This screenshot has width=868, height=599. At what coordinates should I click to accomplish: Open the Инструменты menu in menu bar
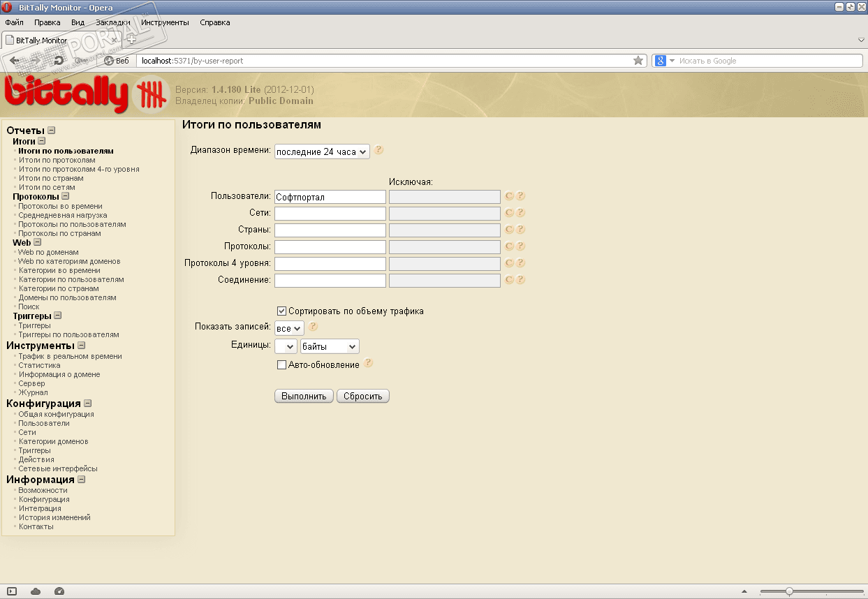[165, 22]
